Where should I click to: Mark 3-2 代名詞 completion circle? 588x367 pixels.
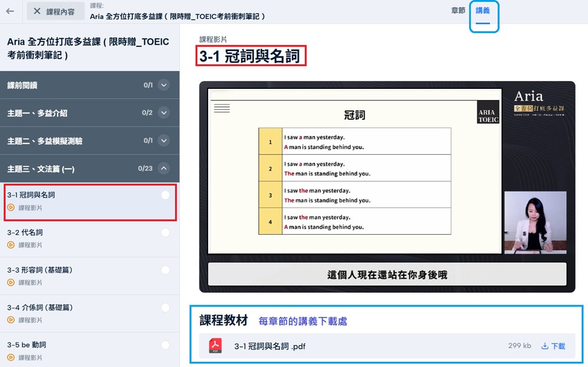[165, 233]
